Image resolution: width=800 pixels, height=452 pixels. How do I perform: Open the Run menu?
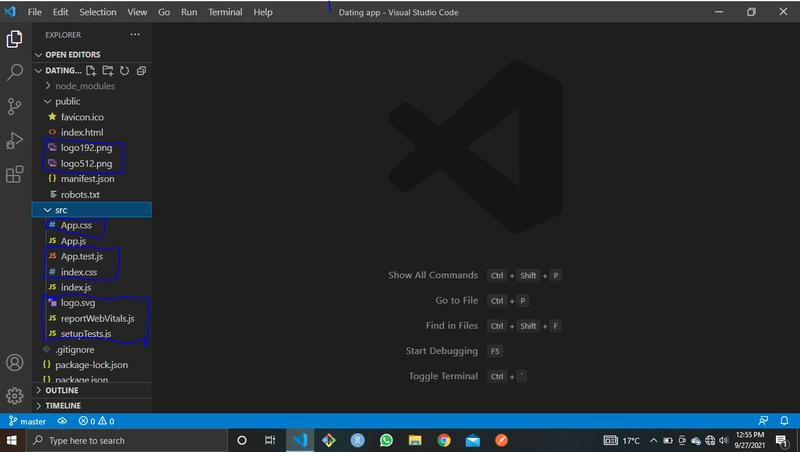(x=189, y=12)
